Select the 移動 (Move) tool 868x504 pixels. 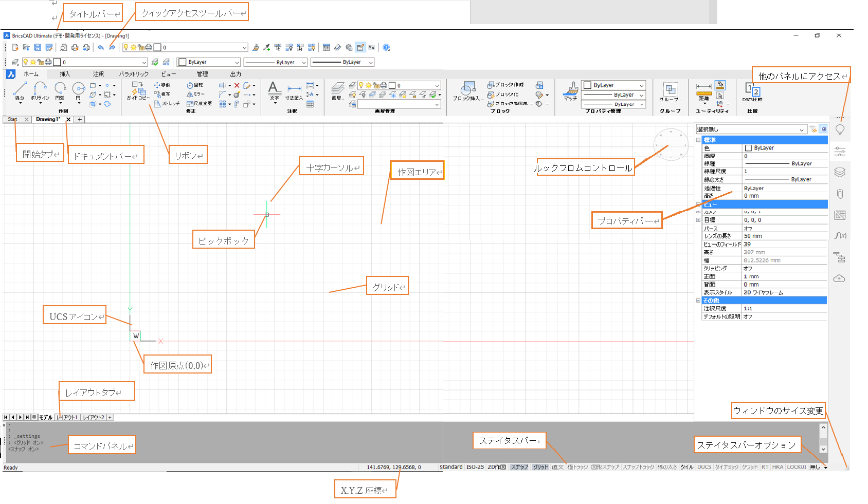(x=162, y=85)
